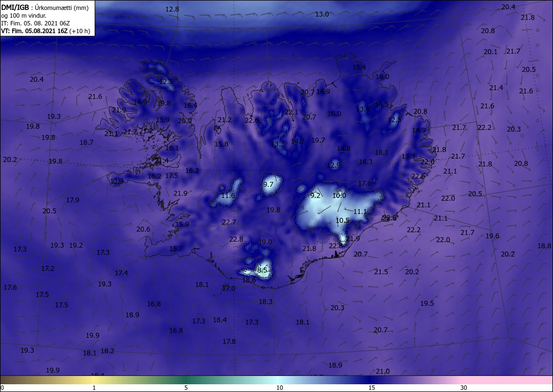Screen dimensions: 553x392
Task: Click the 13.0 value near top center
Action: 322,14
